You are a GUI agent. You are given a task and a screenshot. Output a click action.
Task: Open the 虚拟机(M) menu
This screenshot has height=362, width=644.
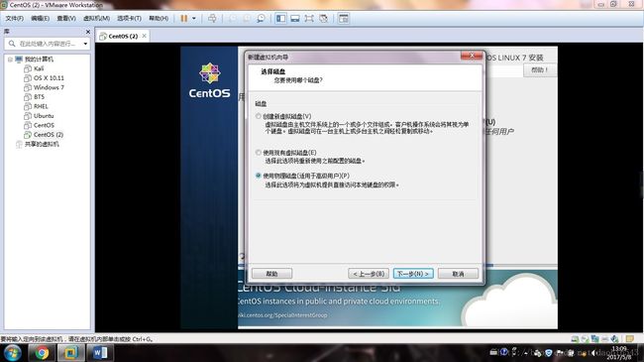click(96, 19)
